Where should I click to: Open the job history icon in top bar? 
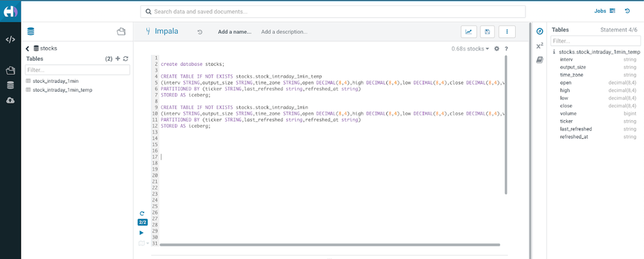(627, 11)
